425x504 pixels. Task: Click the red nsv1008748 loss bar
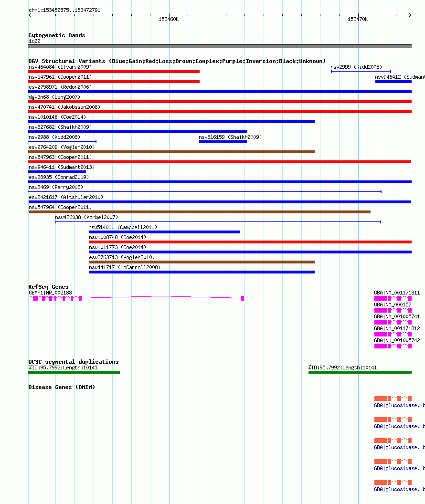pyautogui.click(x=250, y=242)
